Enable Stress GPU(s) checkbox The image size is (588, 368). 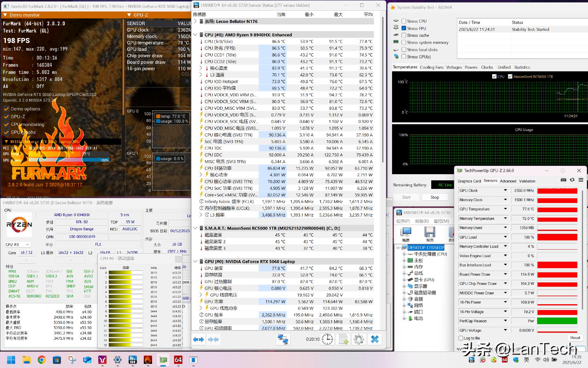404,56
